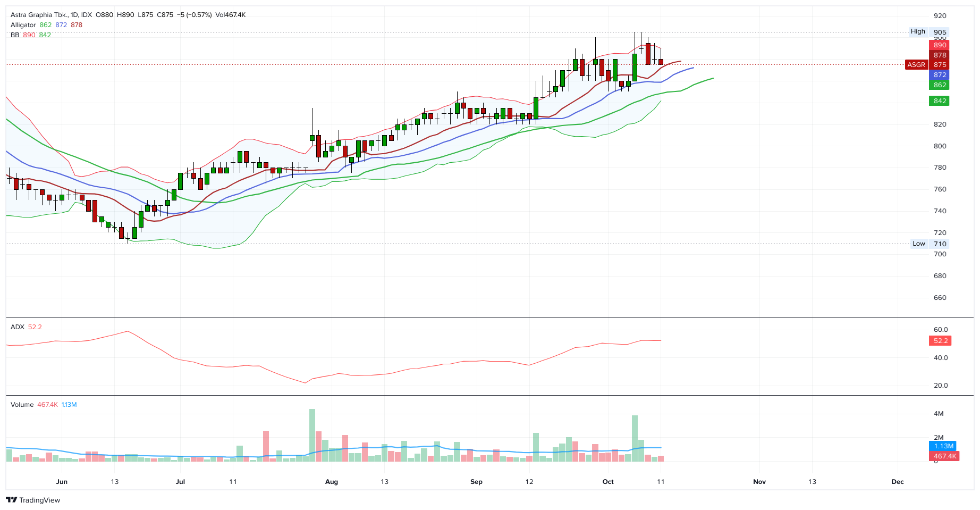Click the green 842 price axis tag
Viewport: 980px width, 510px height.
(940, 101)
